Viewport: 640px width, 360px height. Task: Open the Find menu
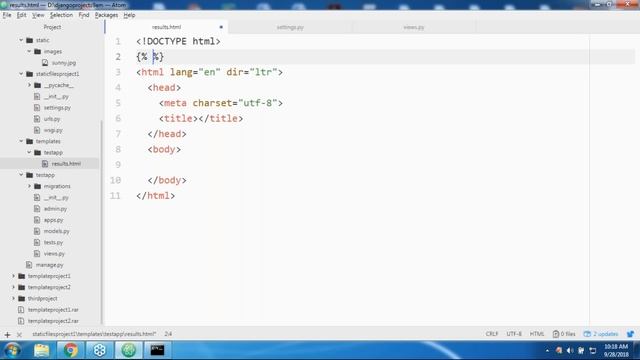tap(84, 15)
